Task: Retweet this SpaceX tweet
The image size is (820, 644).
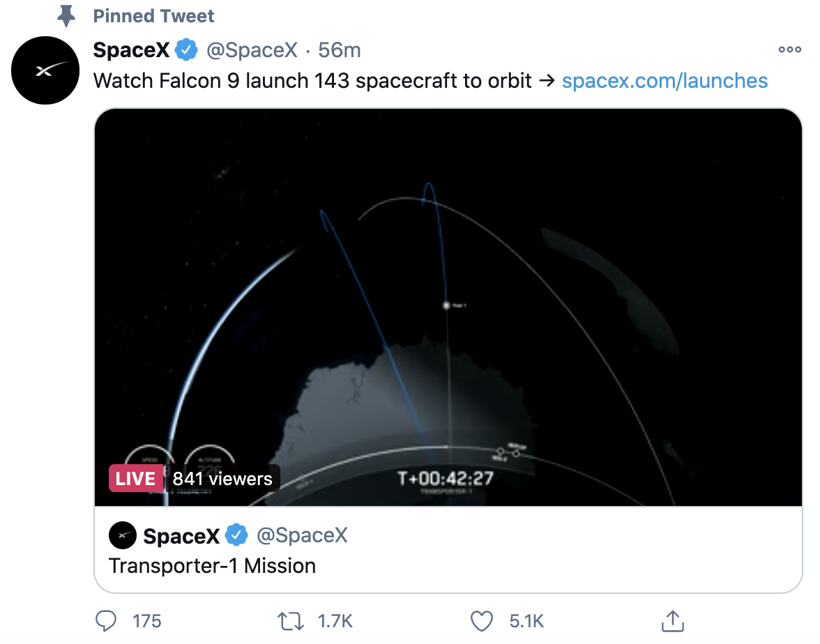Action: point(289,620)
